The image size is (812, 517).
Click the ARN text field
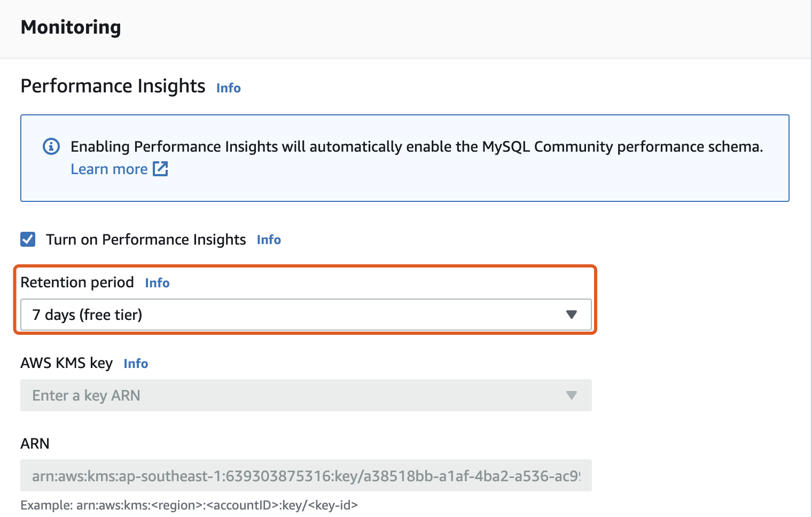(x=306, y=475)
